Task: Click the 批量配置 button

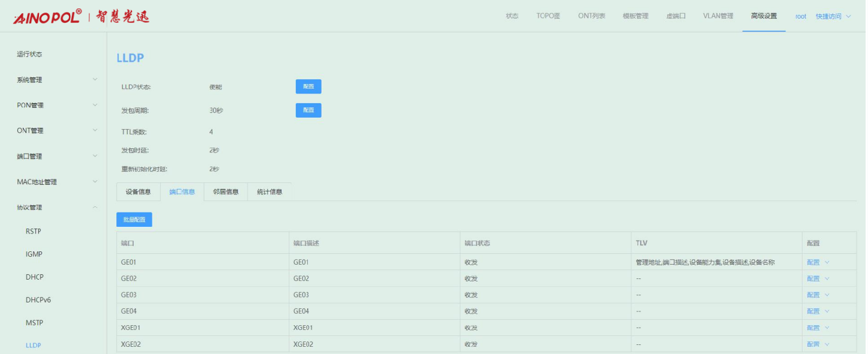Action: [134, 220]
